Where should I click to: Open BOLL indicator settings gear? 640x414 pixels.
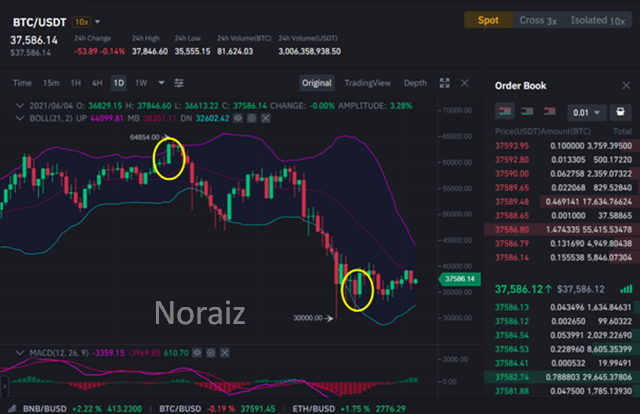pos(252,118)
